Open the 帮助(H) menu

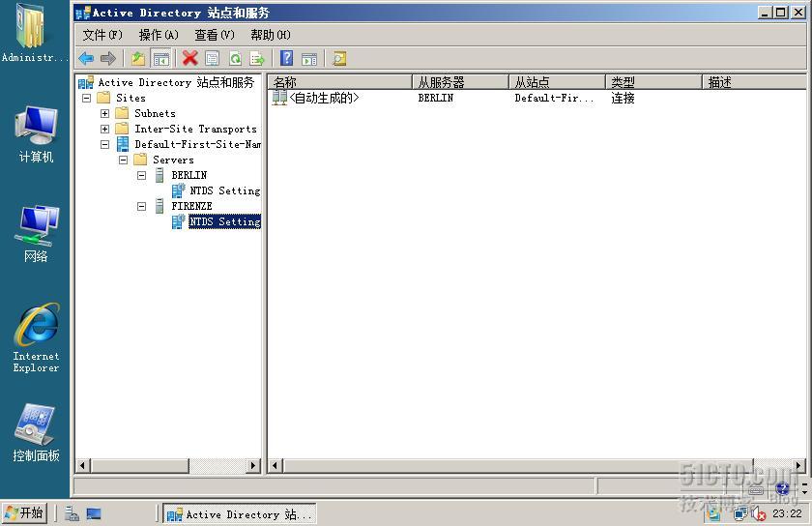pos(271,35)
